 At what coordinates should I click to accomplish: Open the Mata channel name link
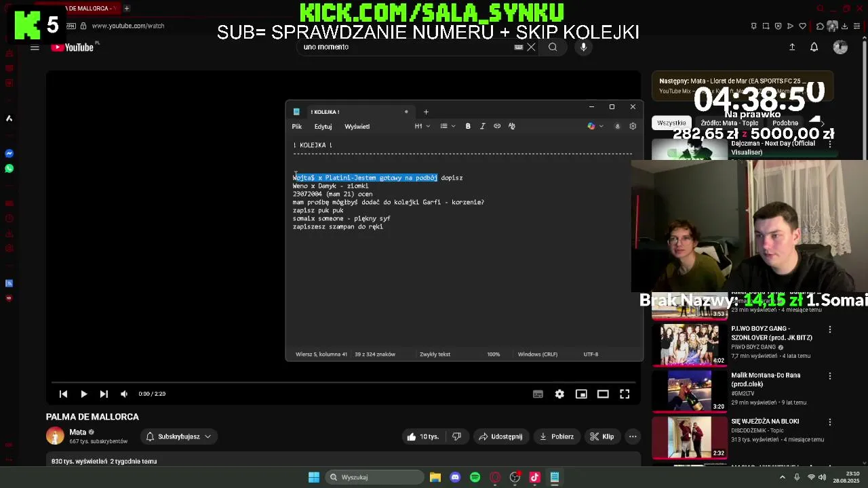tap(78, 432)
